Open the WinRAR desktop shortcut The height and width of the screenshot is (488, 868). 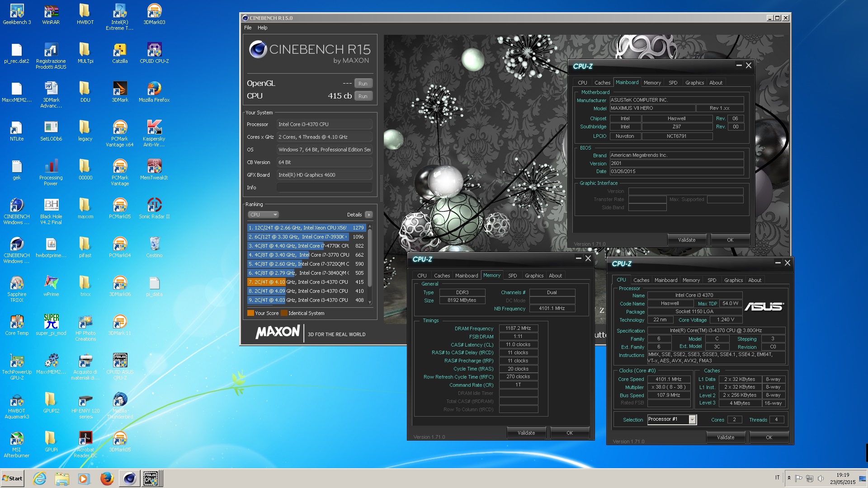click(x=51, y=14)
